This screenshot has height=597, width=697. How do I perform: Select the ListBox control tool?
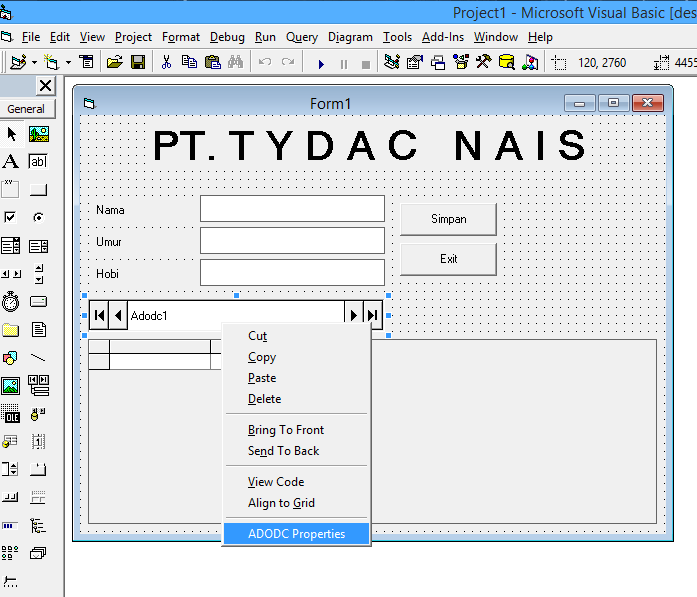(38, 246)
